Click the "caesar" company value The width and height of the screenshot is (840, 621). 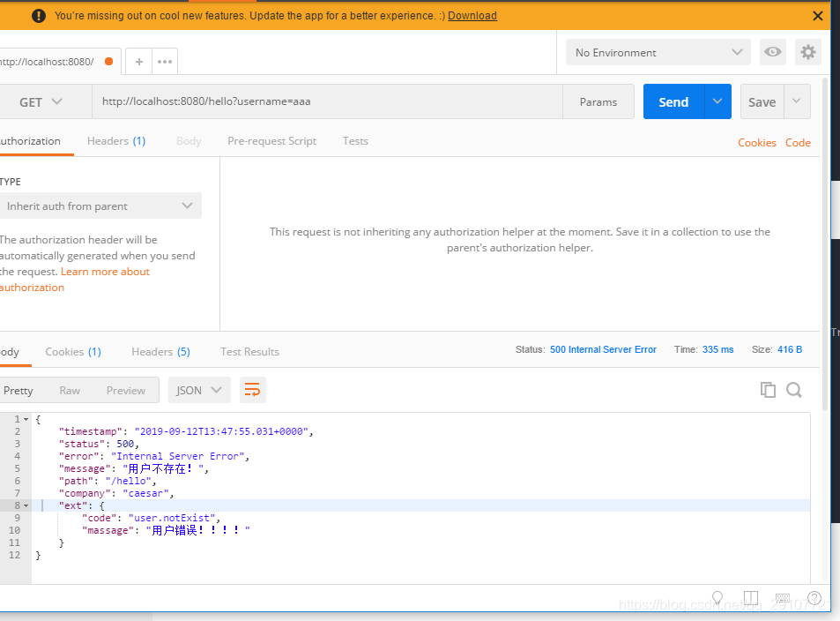(145, 493)
